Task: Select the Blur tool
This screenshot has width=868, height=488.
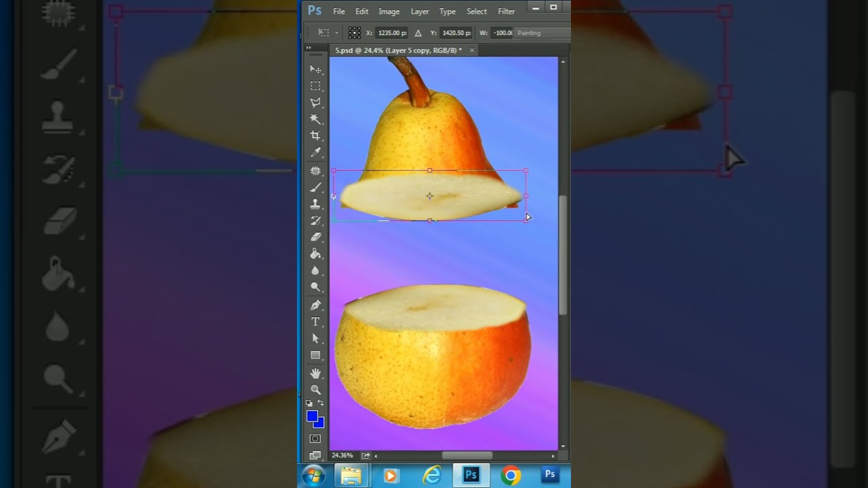Action: (x=315, y=270)
